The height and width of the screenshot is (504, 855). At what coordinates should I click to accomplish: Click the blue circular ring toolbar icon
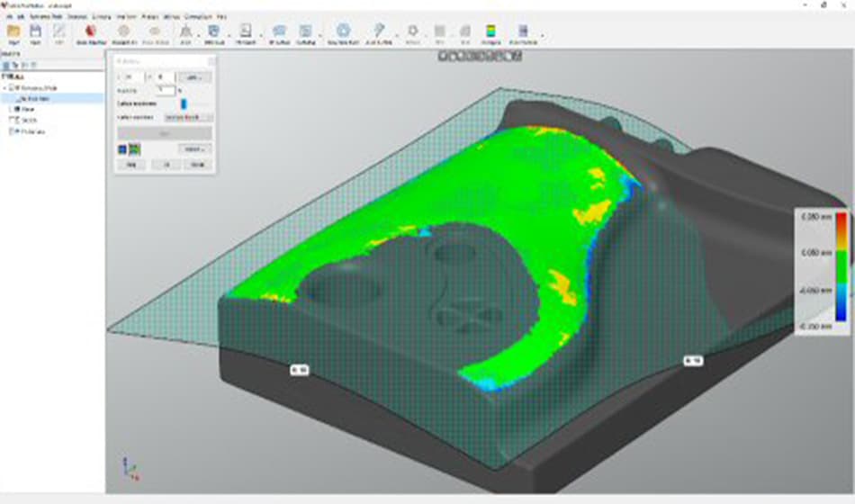[343, 31]
